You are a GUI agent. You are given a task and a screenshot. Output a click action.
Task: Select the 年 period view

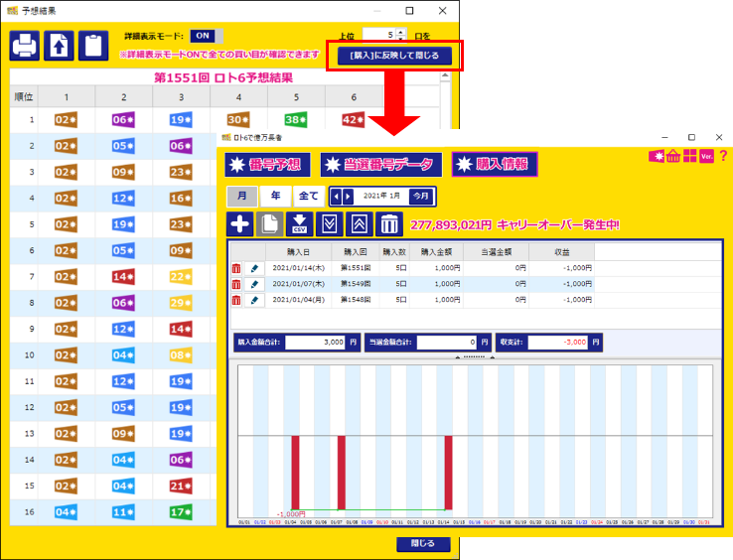point(275,197)
